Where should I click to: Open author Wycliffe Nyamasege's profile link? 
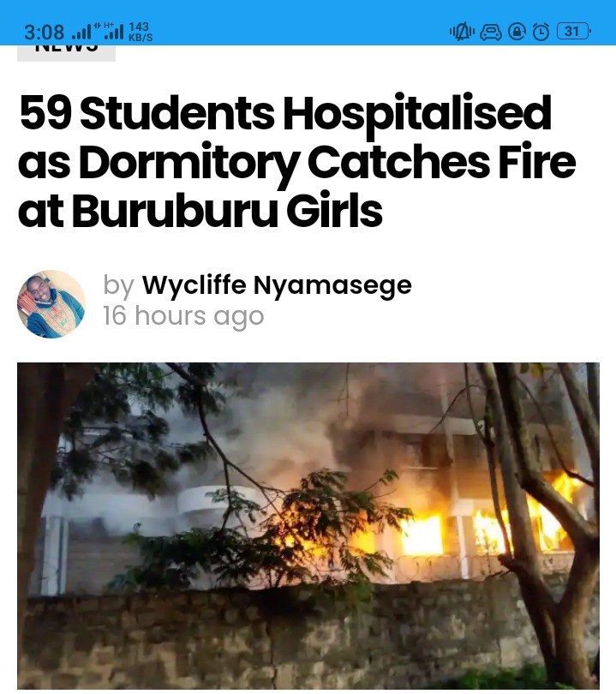[x=277, y=284]
